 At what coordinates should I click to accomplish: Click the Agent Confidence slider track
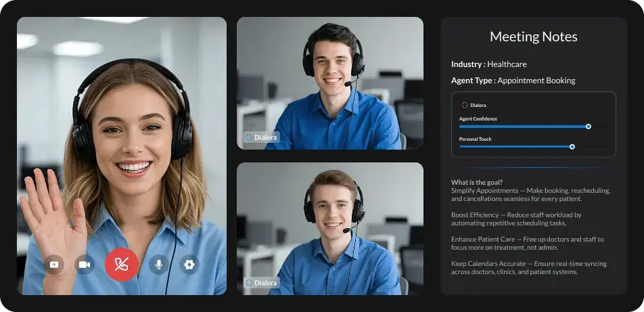click(x=521, y=126)
